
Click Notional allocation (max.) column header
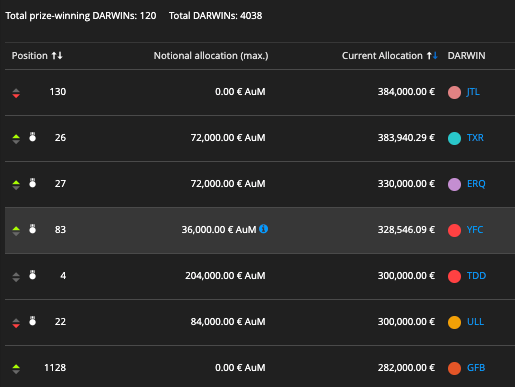click(x=211, y=56)
